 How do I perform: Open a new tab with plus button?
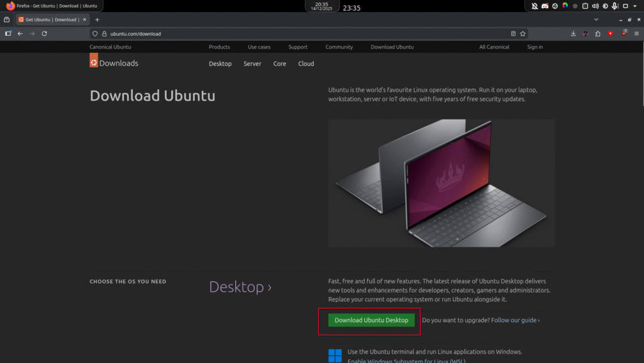point(97,20)
